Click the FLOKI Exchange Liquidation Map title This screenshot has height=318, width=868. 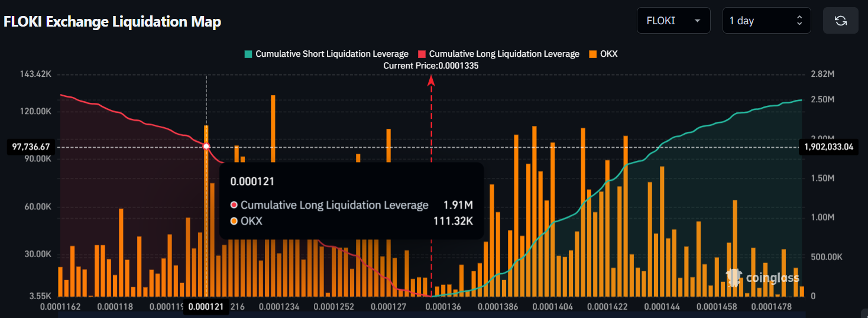[x=112, y=22]
